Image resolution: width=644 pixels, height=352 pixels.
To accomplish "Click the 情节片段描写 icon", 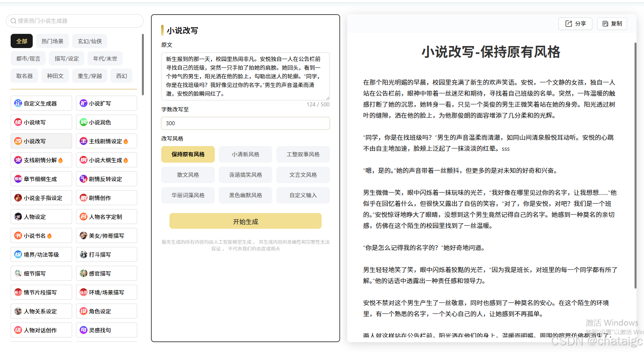I will click(x=18, y=292).
